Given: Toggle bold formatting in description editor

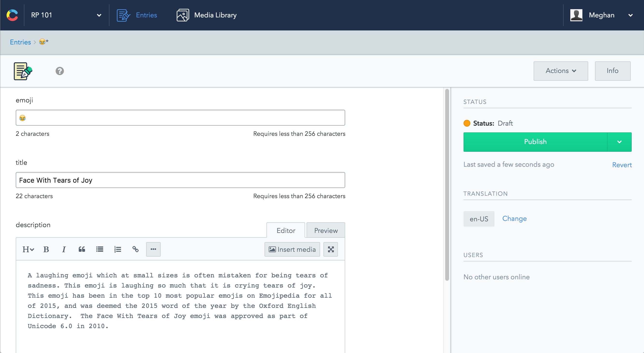Looking at the screenshot, I should [46, 249].
